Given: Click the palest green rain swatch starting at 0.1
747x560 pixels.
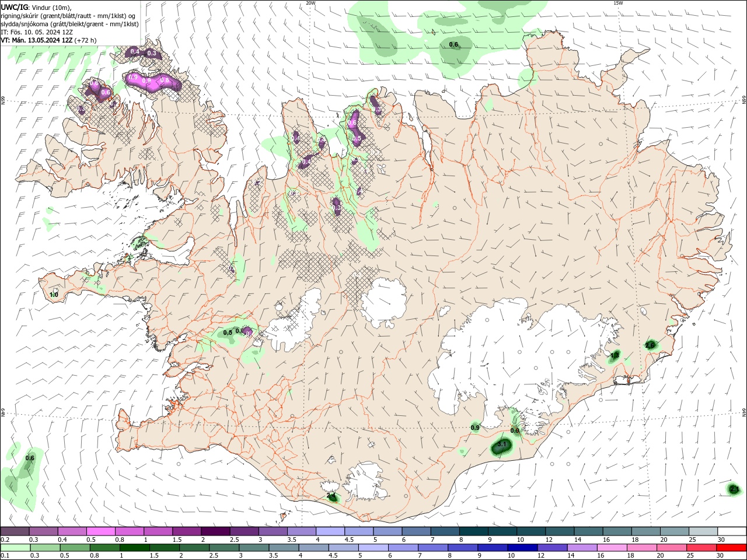Looking at the screenshot, I should (x=16, y=548).
